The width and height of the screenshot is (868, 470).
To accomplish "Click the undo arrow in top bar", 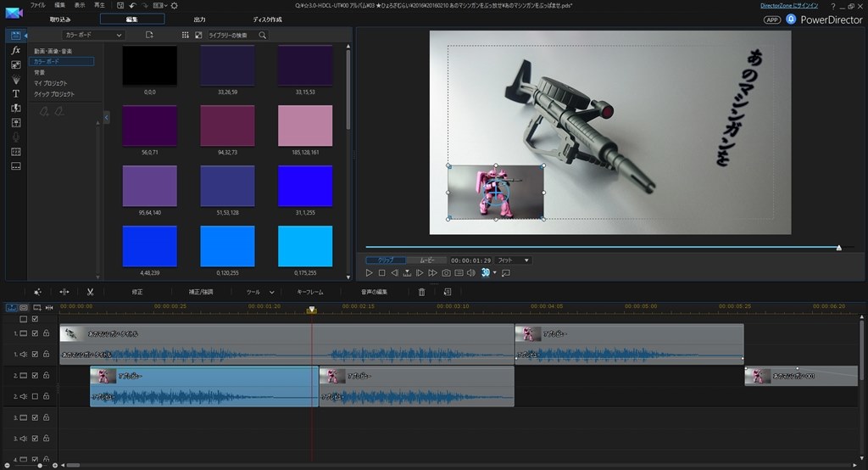I will click(x=133, y=5).
